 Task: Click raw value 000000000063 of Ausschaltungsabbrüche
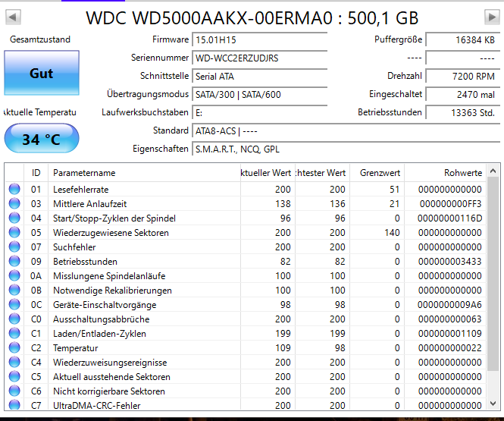pyautogui.click(x=449, y=319)
